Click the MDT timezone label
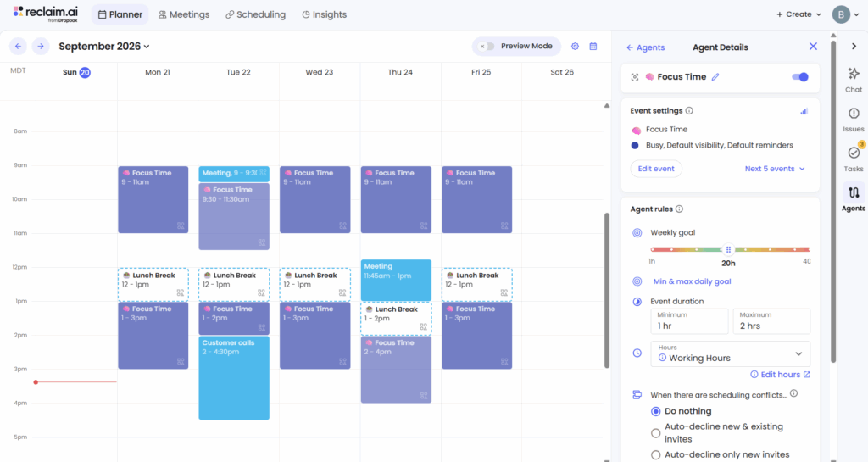Viewport: 868px width, 462px height. [18, 70]
